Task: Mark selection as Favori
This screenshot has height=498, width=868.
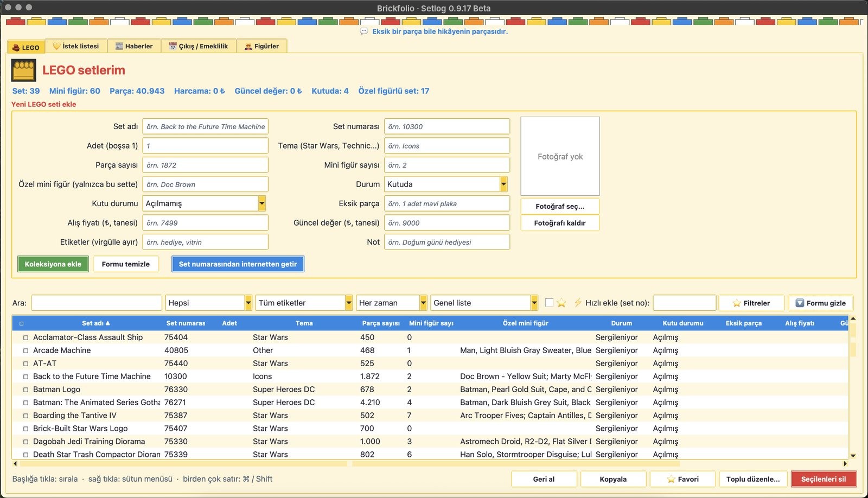Action: pyautogui.click(x=682, y=479)
